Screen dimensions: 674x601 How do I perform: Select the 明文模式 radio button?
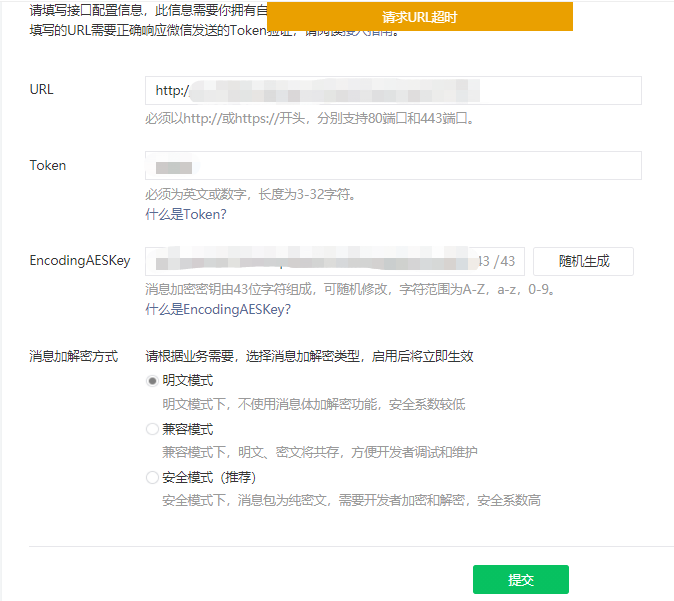point(152,381)
